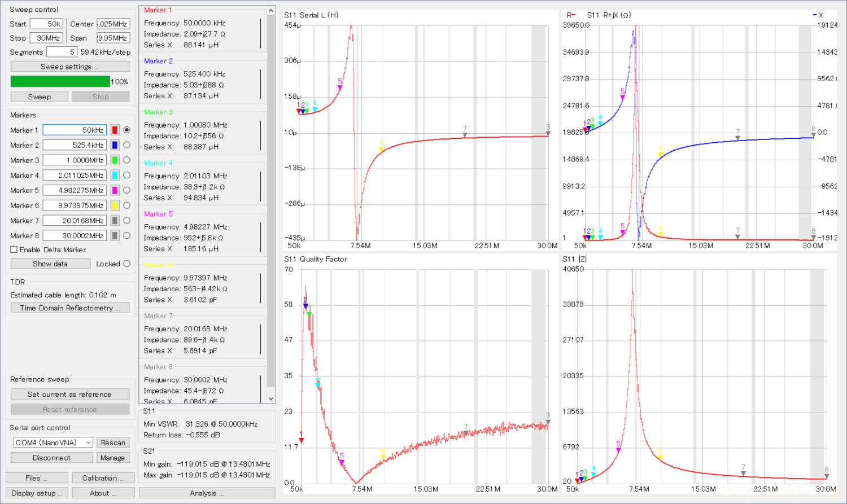Toggle the Locked radio button
The width and height of the screenshot is (847, 504).
tap(126, 264)
